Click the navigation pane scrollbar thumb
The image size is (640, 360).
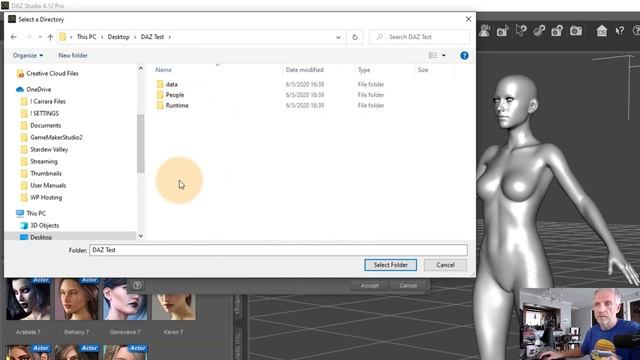point(140,144)
